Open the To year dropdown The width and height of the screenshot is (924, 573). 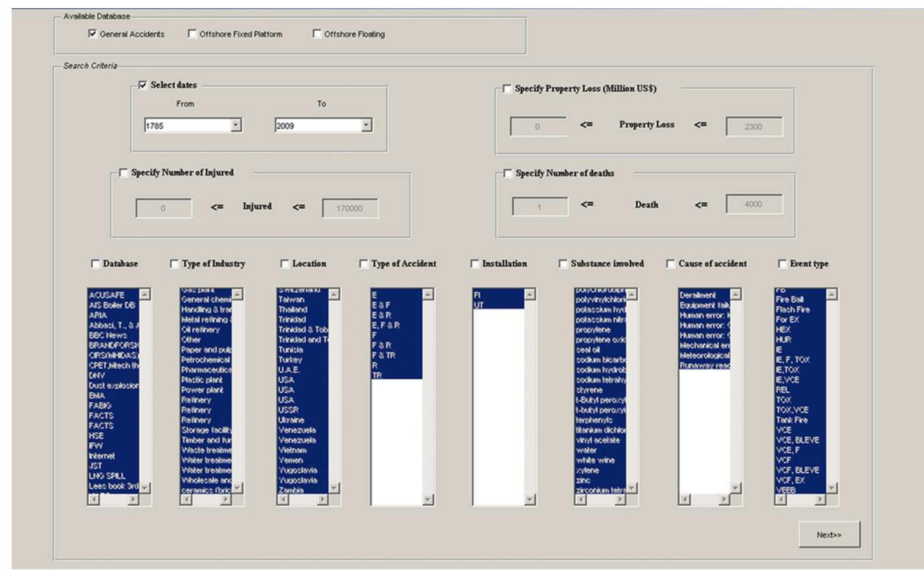coord(366,126)
